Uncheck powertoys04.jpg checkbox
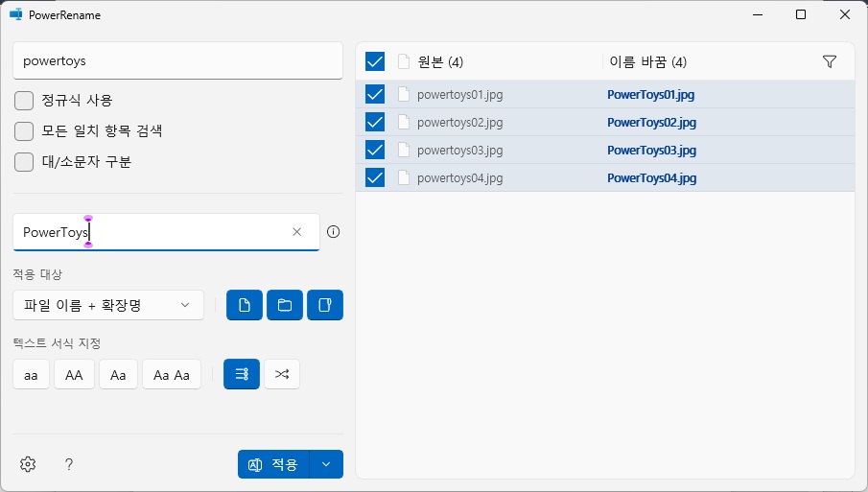The image size is (868, 492). click(375, 177)
